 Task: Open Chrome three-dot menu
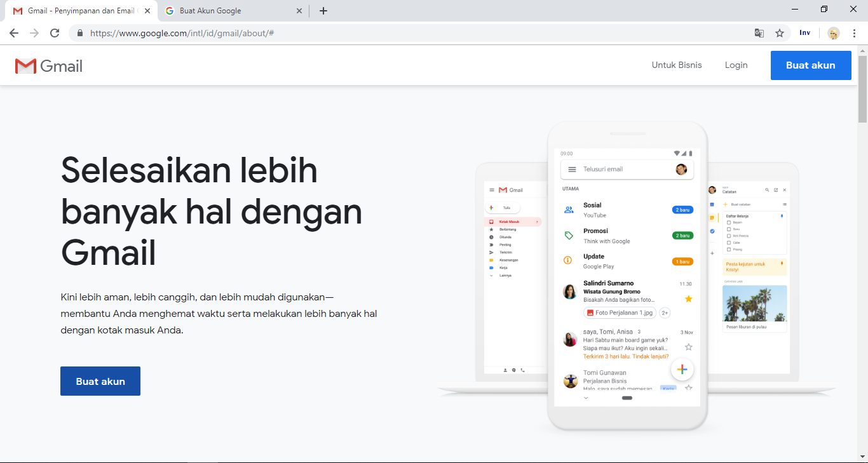coord(854,33)
